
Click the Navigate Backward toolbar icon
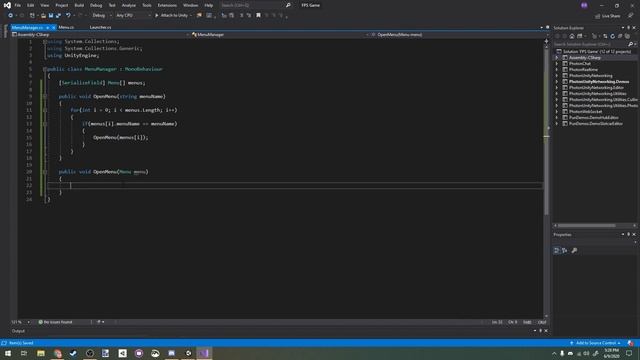coord(11,16)
